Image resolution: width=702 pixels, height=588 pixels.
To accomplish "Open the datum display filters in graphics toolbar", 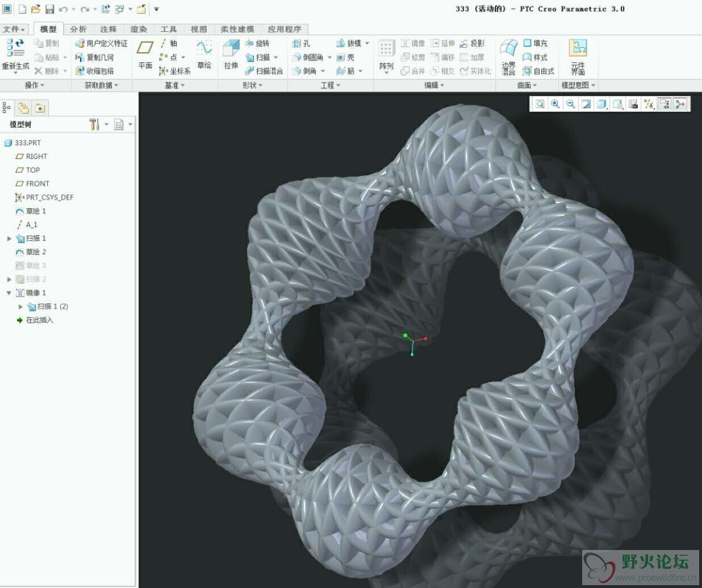I will pos(649,104).
